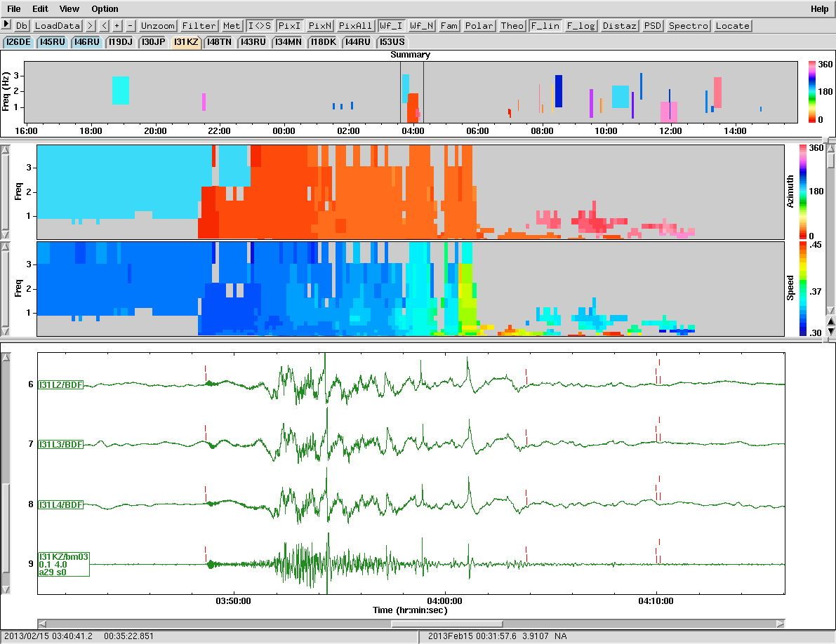Image resolution: width=836 pixels, height=644 pixels.
Task: Open the Filter tool
Action: 199,25
